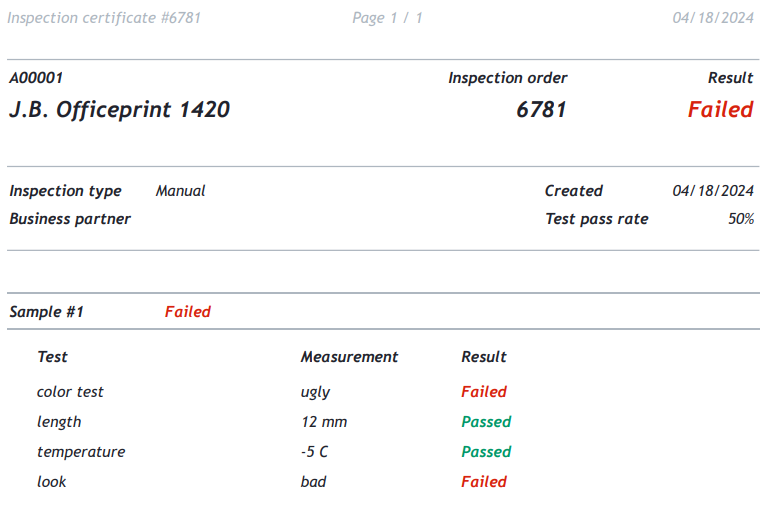
Task: Click the Created date value
Action: 713,190
